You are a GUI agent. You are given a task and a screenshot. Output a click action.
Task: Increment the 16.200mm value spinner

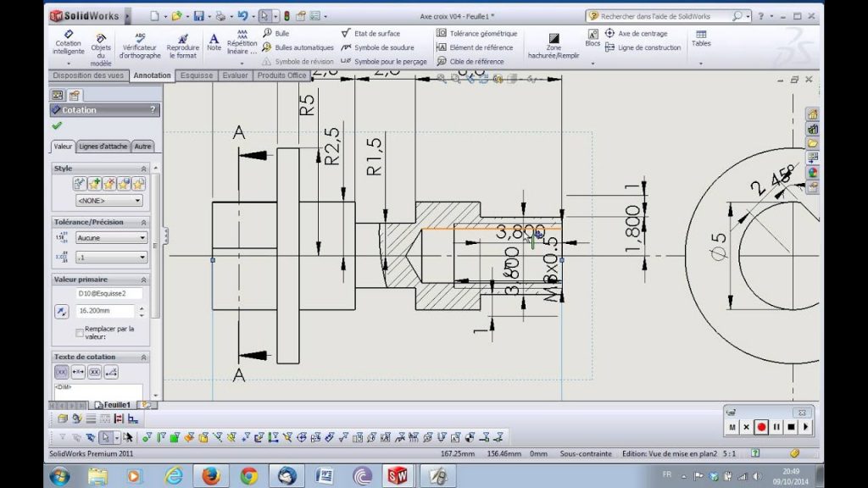point(142,308)
